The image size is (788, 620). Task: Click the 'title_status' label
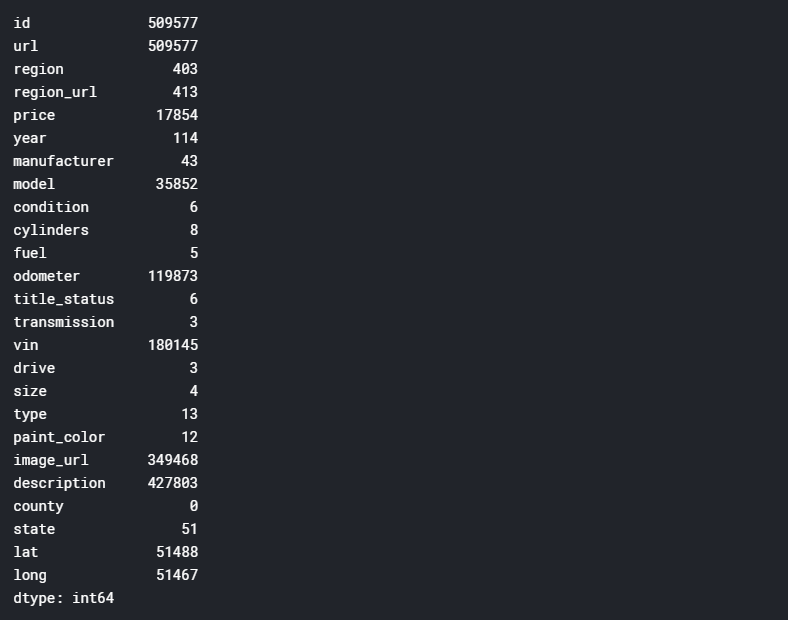tap(63, 299)
